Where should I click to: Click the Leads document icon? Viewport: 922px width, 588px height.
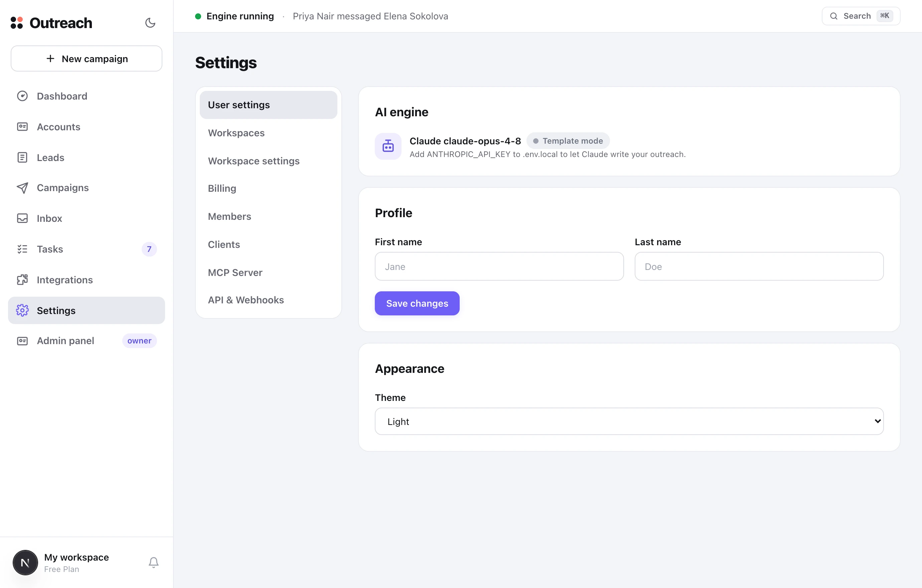click(22, 157)
